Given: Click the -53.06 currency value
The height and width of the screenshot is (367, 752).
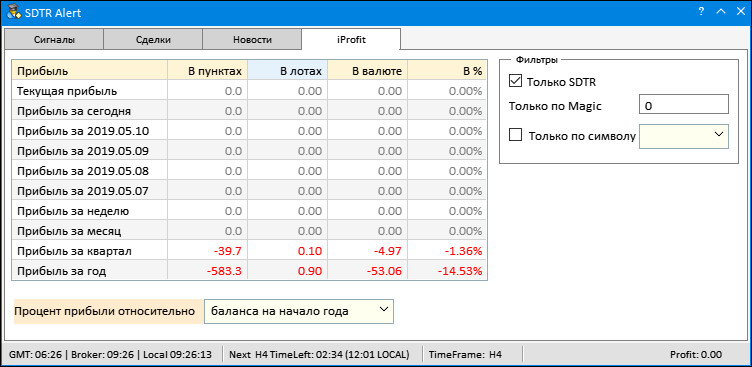Looking at the screenshot, I should [x=385, y=272].
